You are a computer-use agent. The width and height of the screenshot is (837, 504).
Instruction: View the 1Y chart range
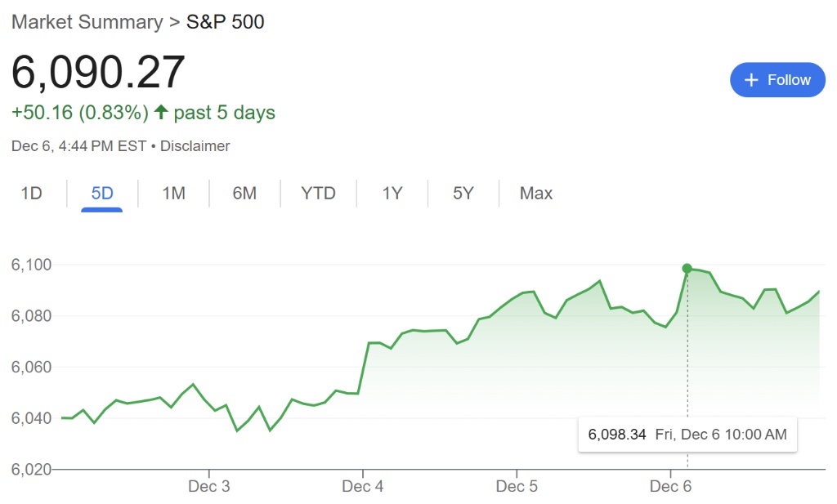tap(392, 194)
